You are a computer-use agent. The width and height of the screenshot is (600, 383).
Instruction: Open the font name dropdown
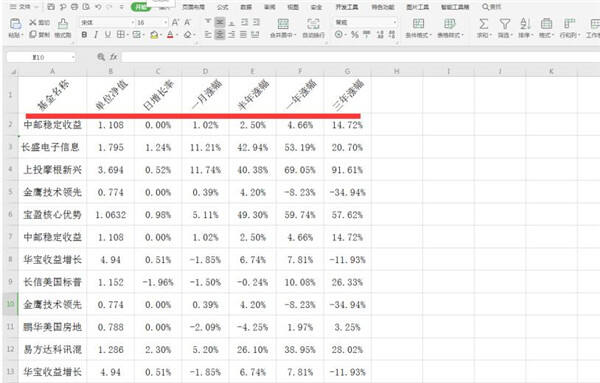click(x=133, y=23)
